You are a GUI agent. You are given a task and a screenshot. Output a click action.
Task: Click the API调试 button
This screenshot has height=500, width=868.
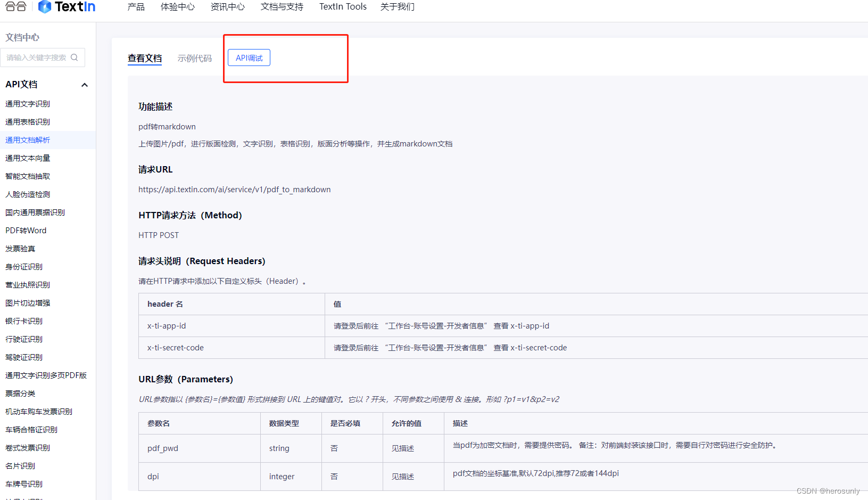click(x=249, y=58)
